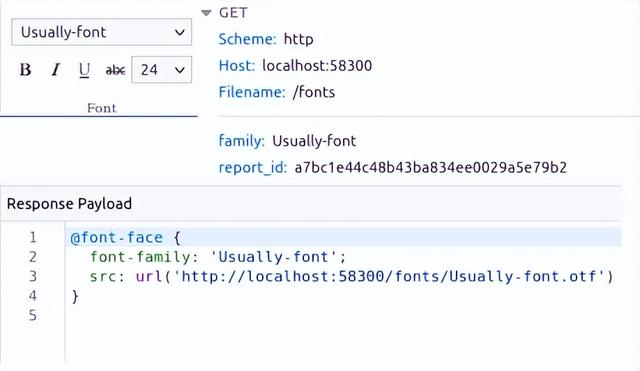This screenshot has height=371, width=640.
Task: Click the GET method label
Action: point(233,13)
